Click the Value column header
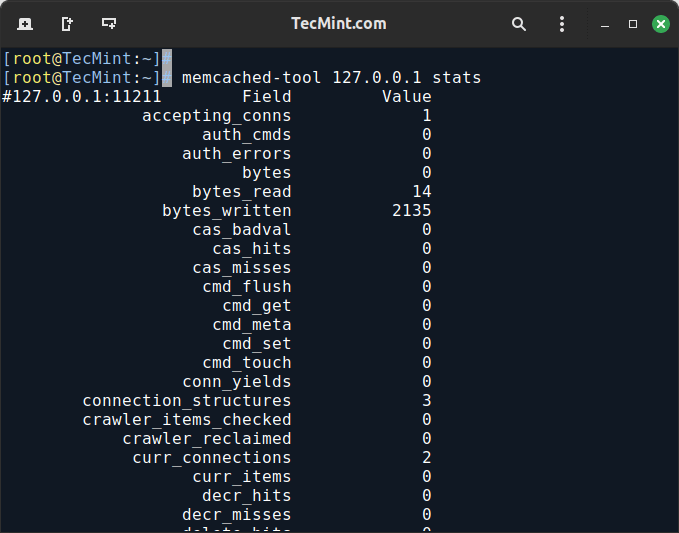Screen dimensions: 679x533 tap(407, 97)
